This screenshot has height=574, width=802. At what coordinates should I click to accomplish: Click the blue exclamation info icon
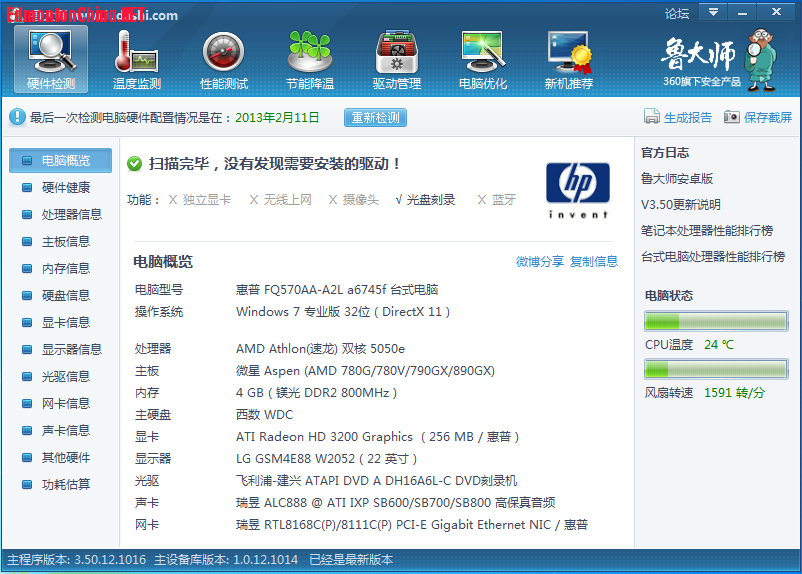[x=17, y=117]
